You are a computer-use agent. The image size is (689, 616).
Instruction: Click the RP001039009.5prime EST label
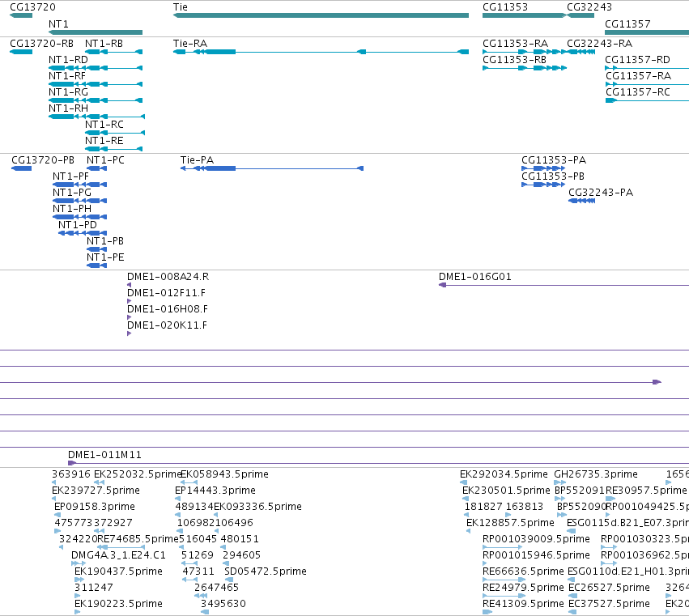(x=536, y=539)
